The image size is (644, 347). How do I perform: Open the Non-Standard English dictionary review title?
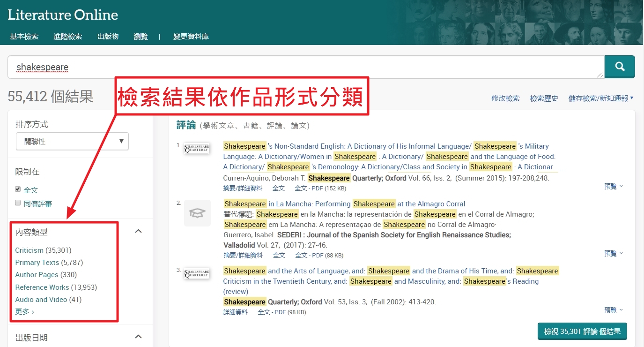pos(389,156)
